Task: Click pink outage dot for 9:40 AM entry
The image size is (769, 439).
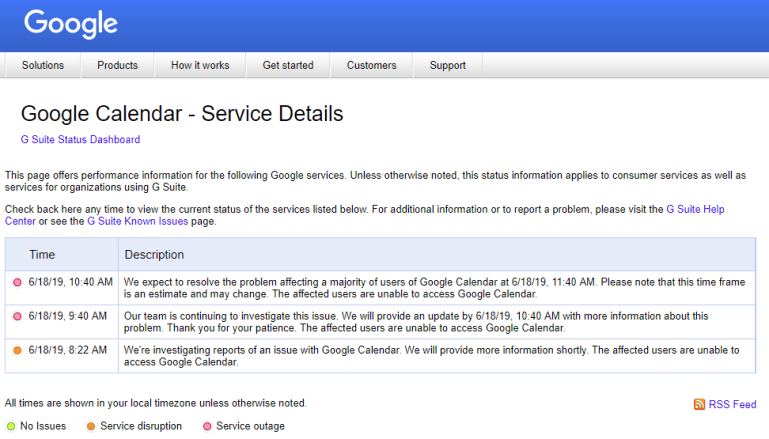Action: 17,316
